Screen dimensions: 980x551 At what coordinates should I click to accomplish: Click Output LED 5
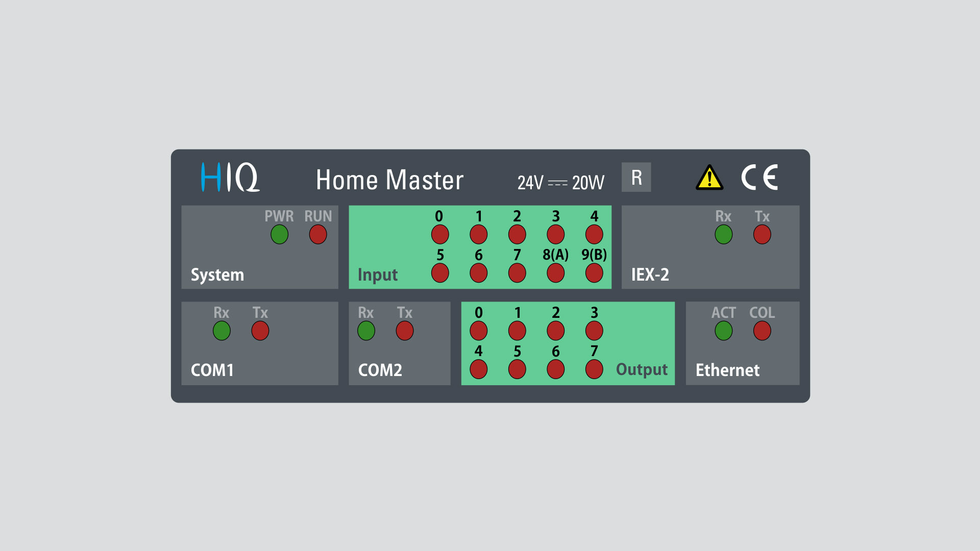[517, 369]
